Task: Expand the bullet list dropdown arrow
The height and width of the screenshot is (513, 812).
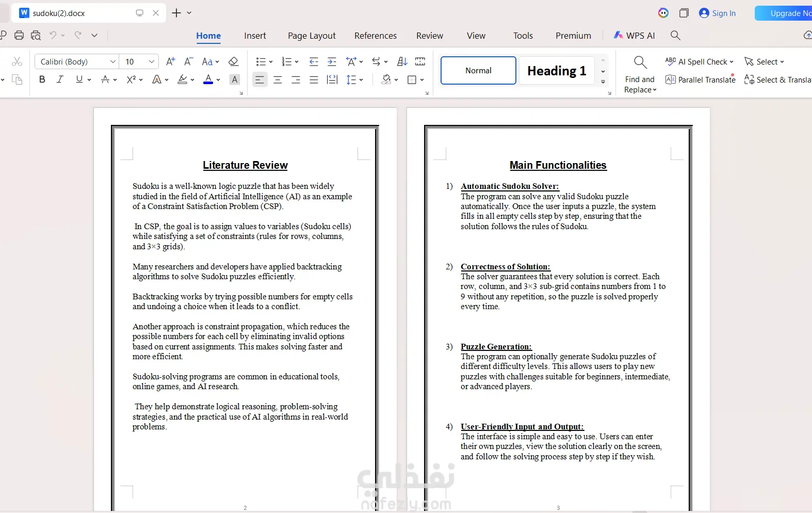Action: (271, 62)
